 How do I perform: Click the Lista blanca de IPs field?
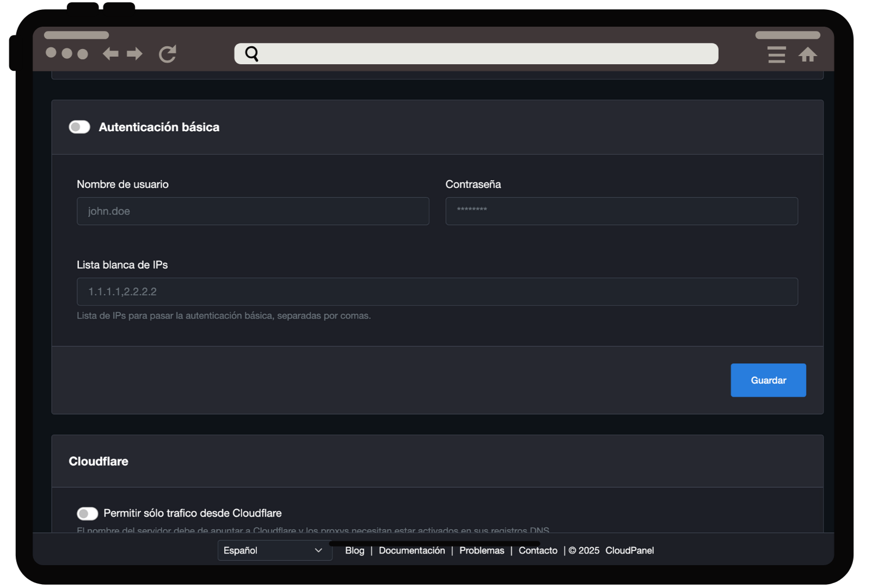coord(437,292)
